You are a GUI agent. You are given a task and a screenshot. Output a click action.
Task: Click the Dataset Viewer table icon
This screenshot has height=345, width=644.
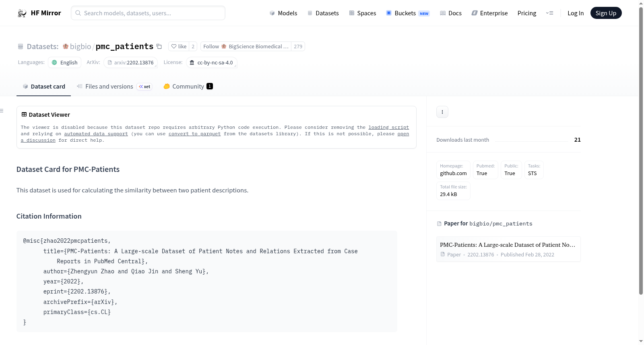point(24,115)
